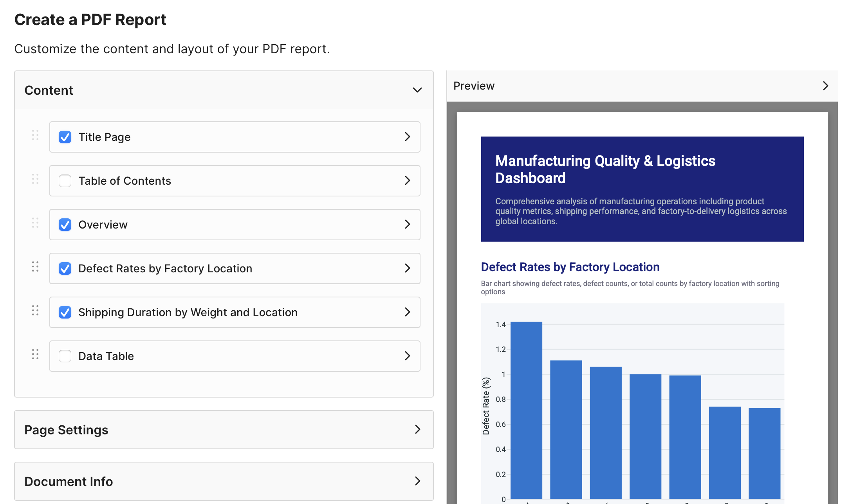
Task: Click the dashboard title banner in preview
Action: coord(642,189)
